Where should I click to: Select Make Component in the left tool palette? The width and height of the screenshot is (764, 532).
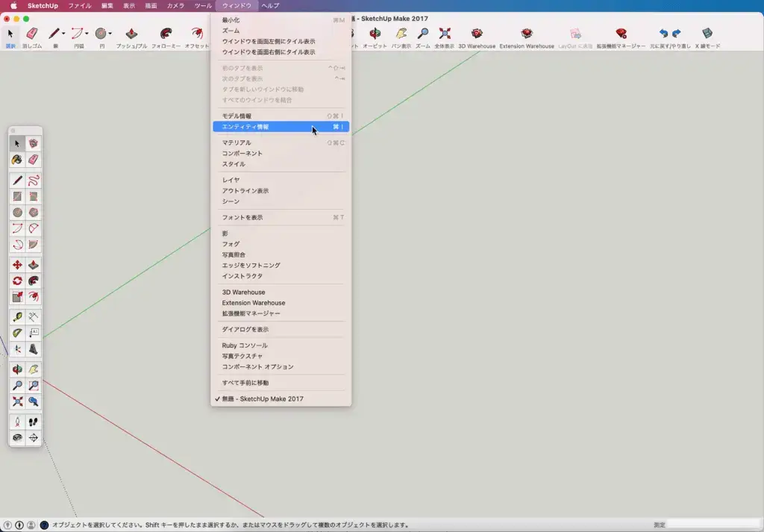[x=33, y=144]
